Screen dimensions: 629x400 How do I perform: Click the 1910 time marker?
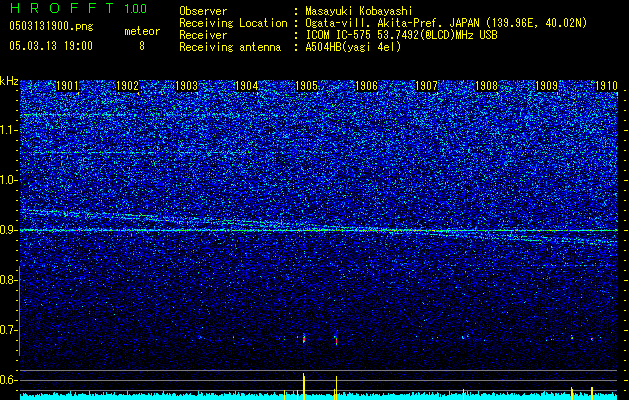coord(606,86)
